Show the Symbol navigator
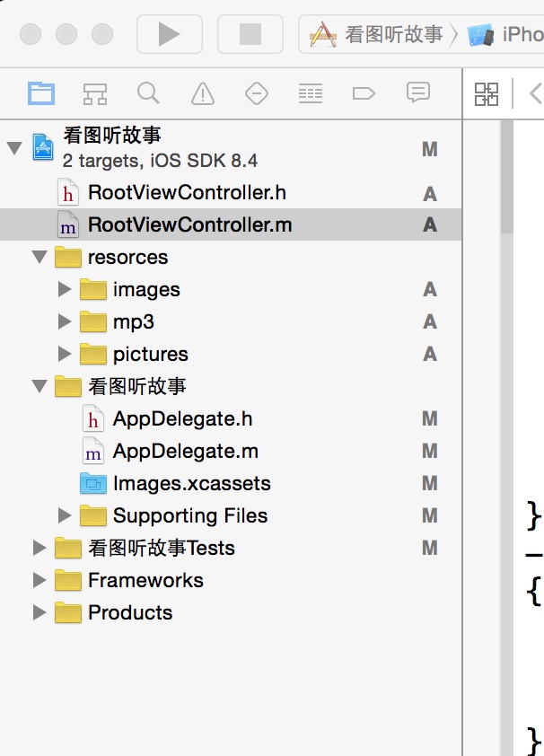 point(95,93)
